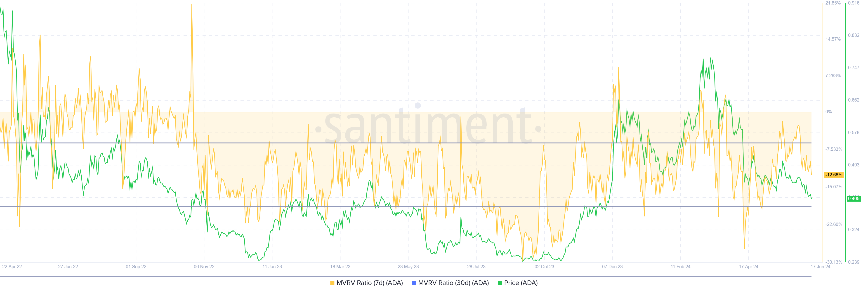This screenshot has width=868, height=294.
Task: Click the yellow MVRV 7d legend swatch
Action: click(x=332, y=283)
